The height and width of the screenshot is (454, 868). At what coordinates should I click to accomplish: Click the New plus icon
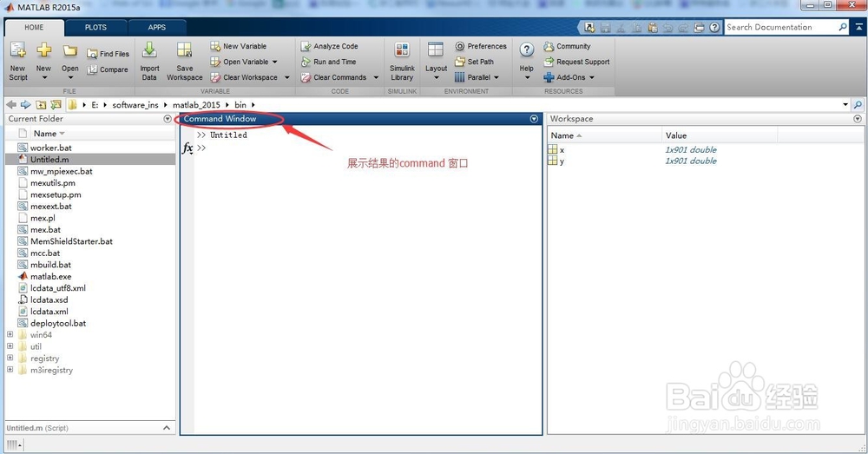43,50
